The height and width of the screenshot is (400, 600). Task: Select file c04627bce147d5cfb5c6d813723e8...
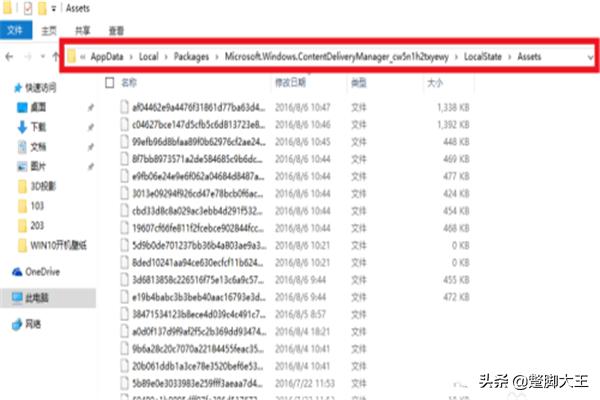click(199, 125)
